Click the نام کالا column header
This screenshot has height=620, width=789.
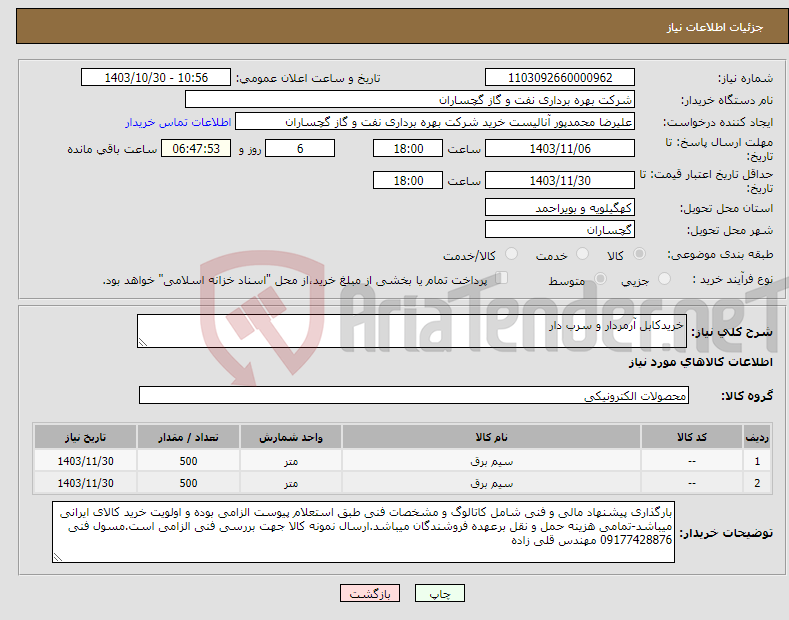[x=491, y=437]
